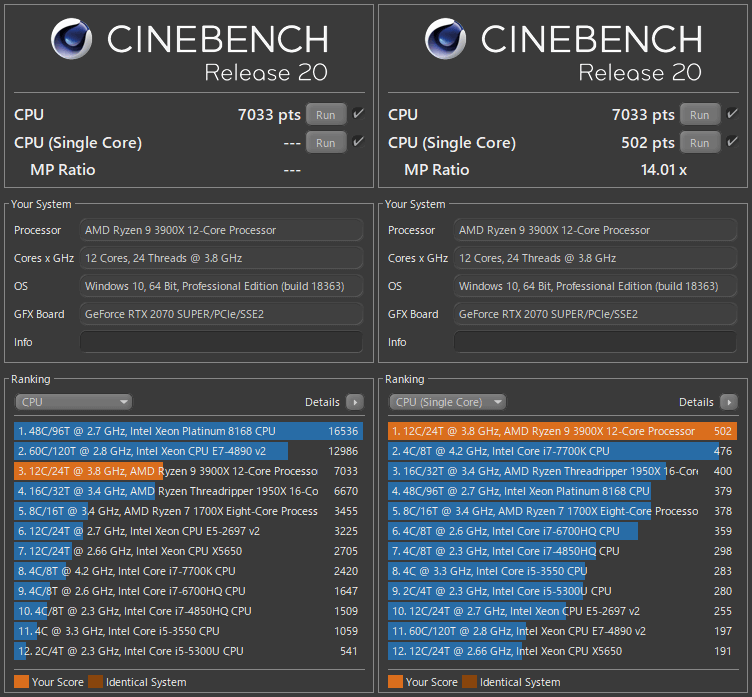Open CPU (Single Core) ranking dropdown in right window
The width and height of the screenshot is (752, 697).
447,402
